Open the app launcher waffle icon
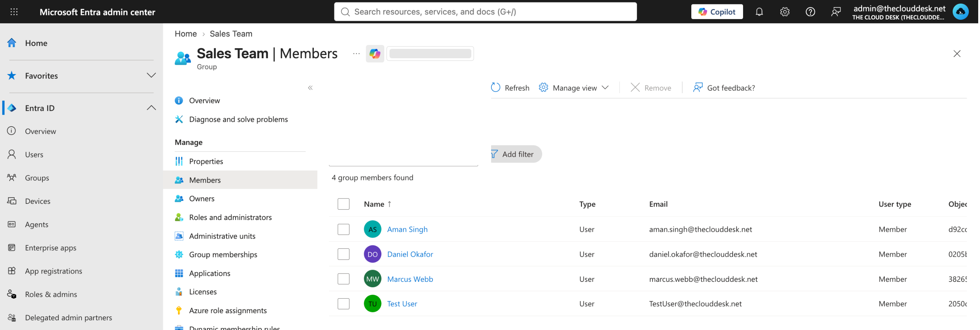This screenshot has width=980, height=330. 14,12
